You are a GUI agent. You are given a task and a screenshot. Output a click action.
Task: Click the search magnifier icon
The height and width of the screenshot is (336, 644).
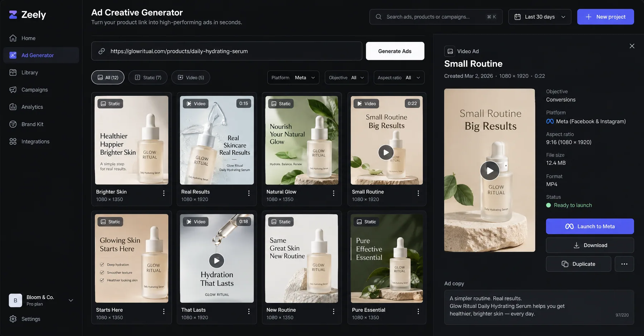click(x=379, y=17)
